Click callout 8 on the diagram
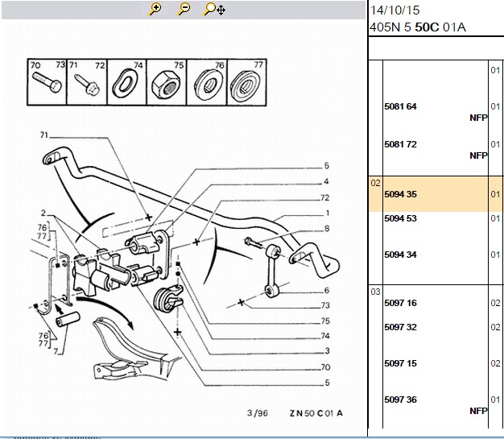The width and height of the screenshot is (504, 439). [327, 229]
